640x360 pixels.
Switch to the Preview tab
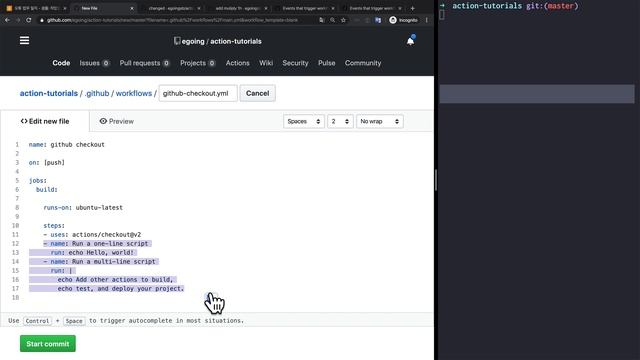117,121
